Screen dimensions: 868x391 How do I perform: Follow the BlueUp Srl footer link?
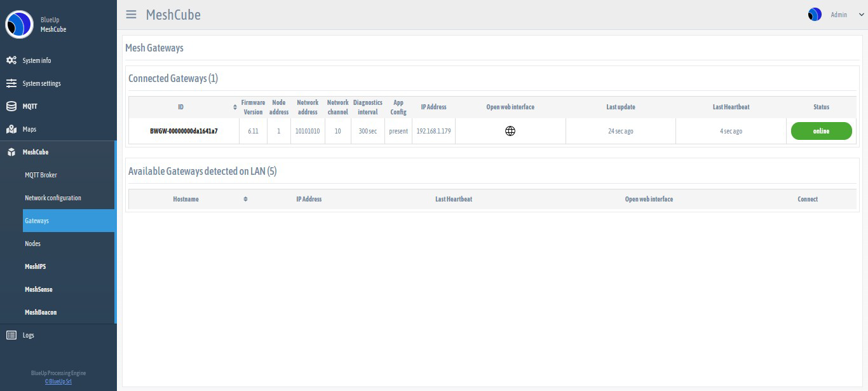pos(58,381)
